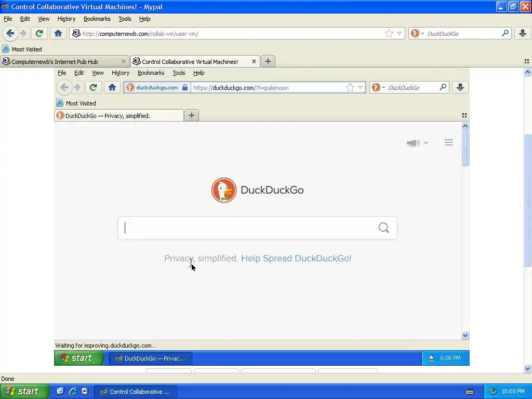Reload DuckDuckGo page in VM browser
Viewport: 532px width, 399px height.
click(94, 87)
